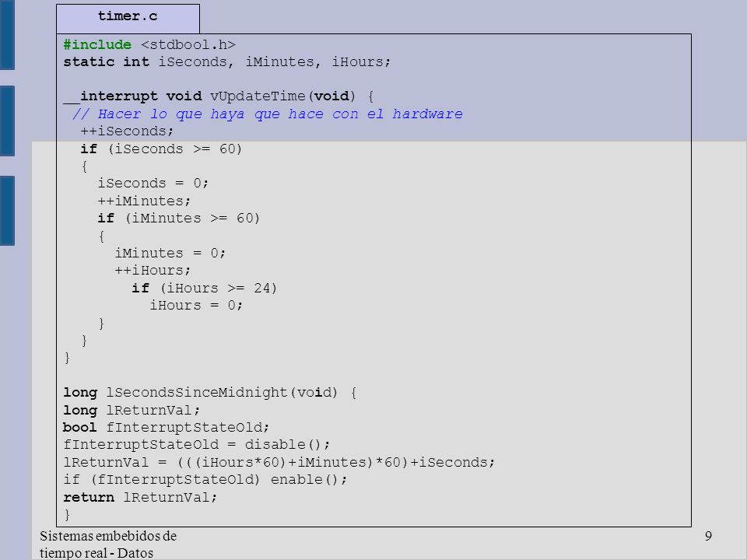Image resolution: width=747 pixels, height=560 pixels.
Task: Click the 'static int iSeconds, iMinutes, iHours;' line
Action: coord(226,62)
